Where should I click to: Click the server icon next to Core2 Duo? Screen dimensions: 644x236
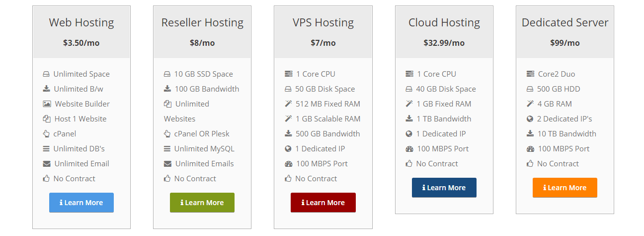coord(530,74)
